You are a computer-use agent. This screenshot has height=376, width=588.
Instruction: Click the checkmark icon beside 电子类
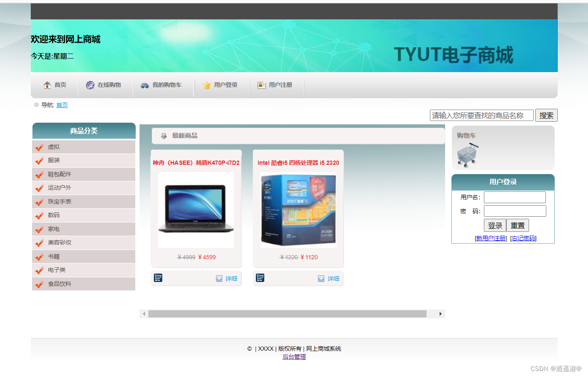point(39,271)
